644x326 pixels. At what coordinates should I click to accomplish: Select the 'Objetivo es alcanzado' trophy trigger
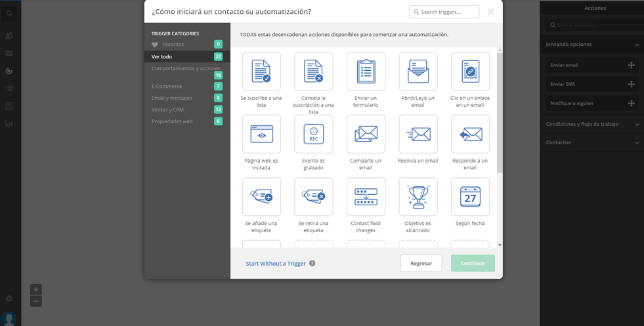click(418, 197)
